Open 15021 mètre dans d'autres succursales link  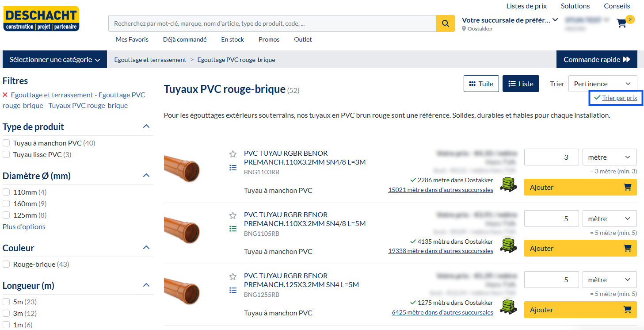[441, 190]
